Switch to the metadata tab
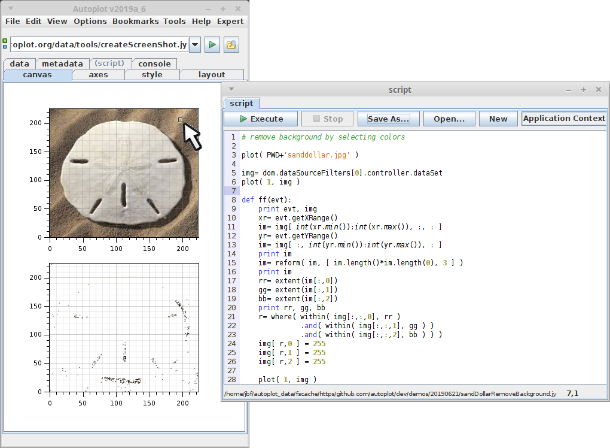This screenshot has height=448, width=610. (x=62, y=63)
